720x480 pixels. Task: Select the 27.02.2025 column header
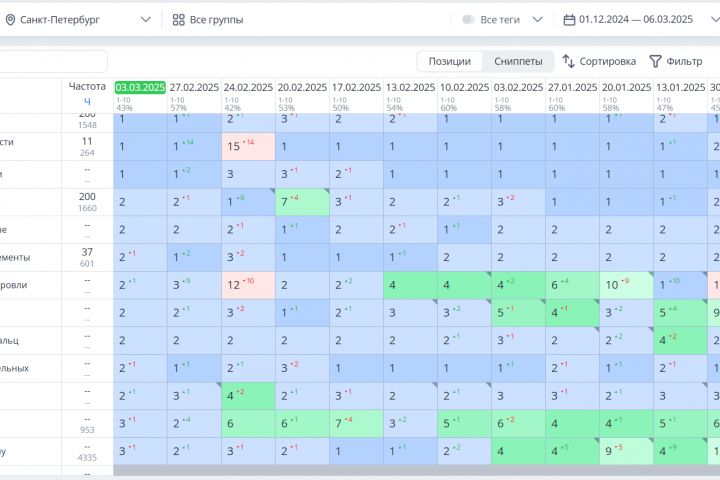tap(194, 88)
